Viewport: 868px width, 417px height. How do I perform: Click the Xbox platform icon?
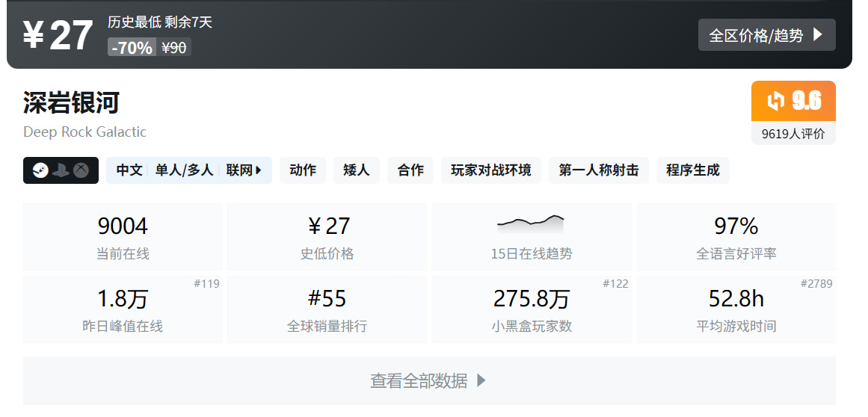pos(81,170)
